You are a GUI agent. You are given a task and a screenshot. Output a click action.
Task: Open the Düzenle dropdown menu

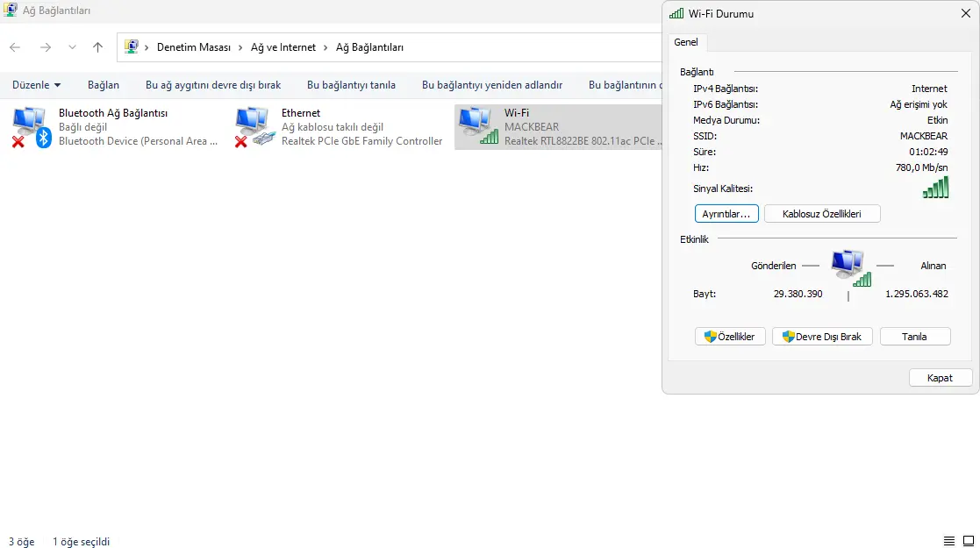click(36, 85)
